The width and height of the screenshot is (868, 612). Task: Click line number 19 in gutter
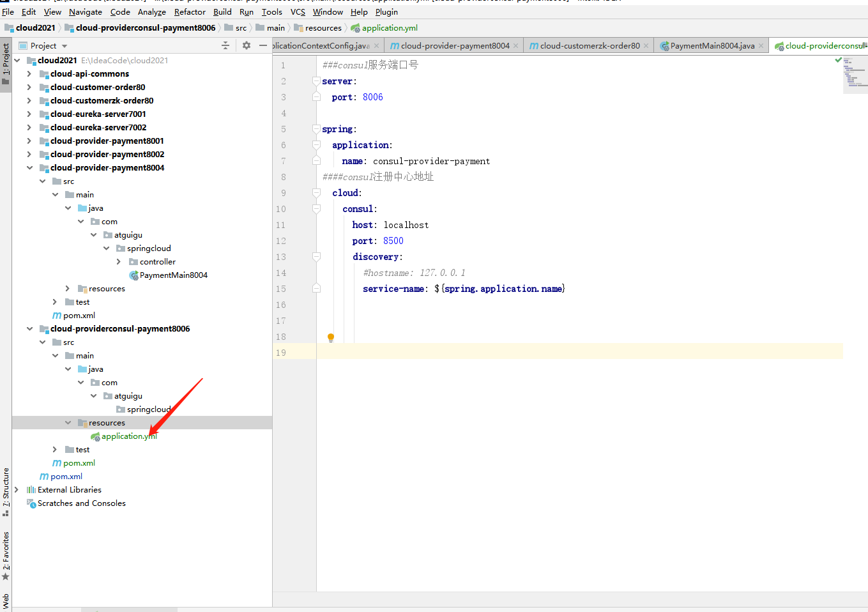pyautogui.click(x=281, y=353)
